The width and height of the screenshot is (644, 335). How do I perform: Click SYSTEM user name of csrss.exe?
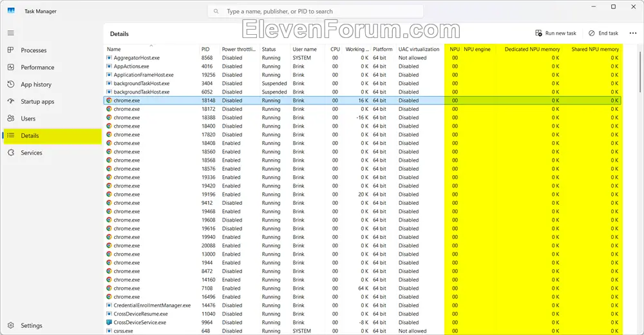point(301,331)
